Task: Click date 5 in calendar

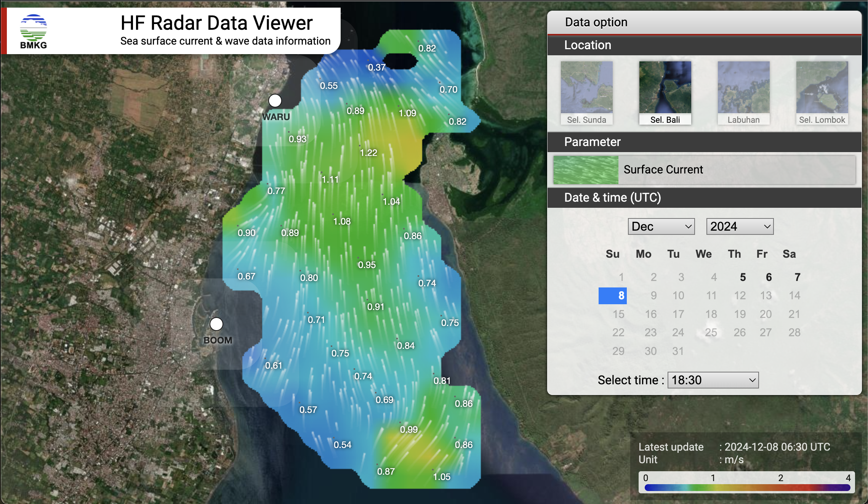Action: coord(734,277)
